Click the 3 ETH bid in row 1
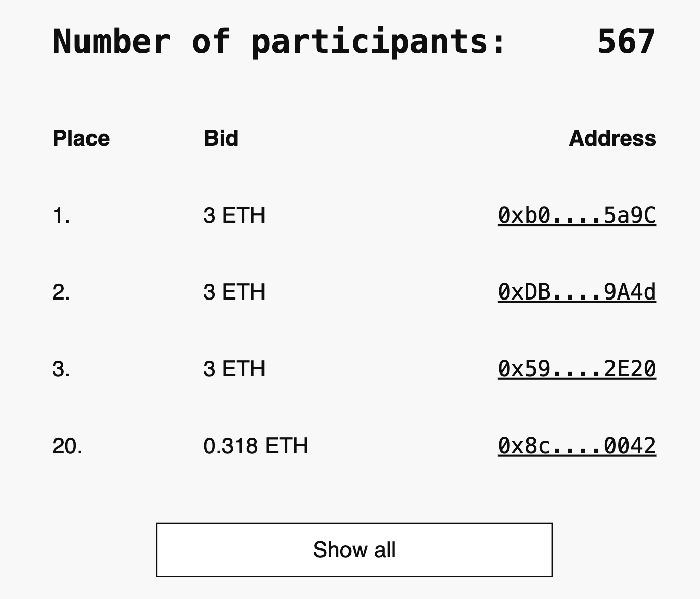700x599 pixels. (x=234, y=215)
